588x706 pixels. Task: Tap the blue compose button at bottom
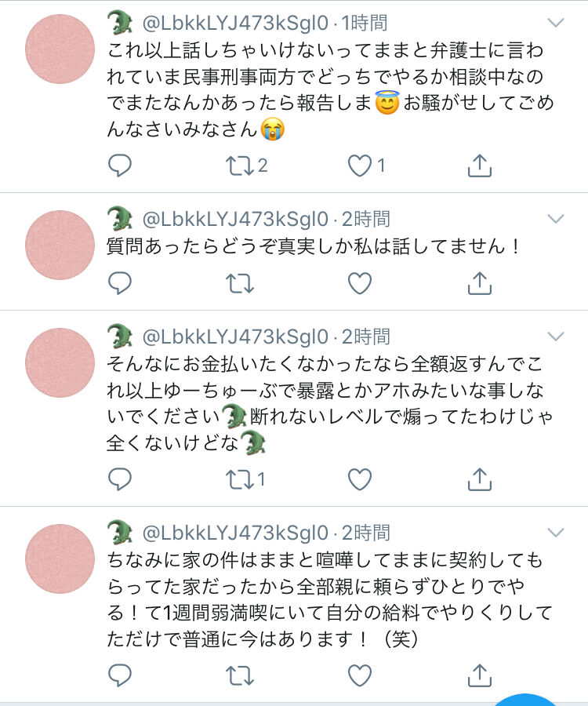click(x=526, y=700)
